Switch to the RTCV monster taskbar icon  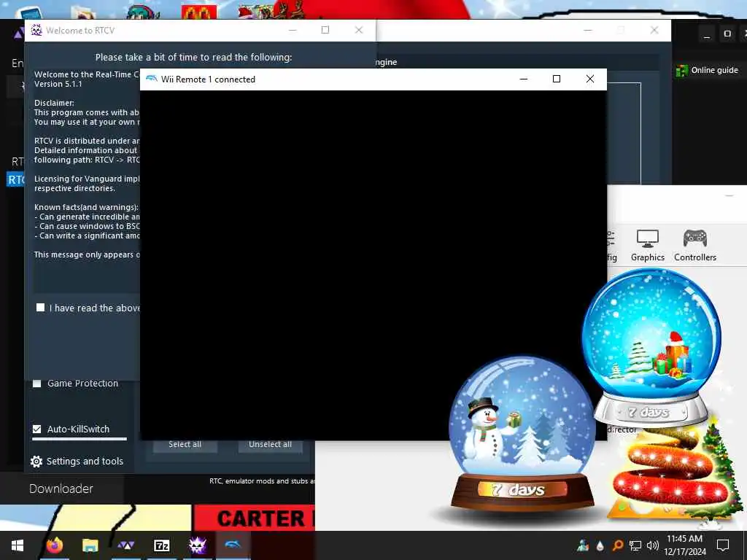(197, 545)
